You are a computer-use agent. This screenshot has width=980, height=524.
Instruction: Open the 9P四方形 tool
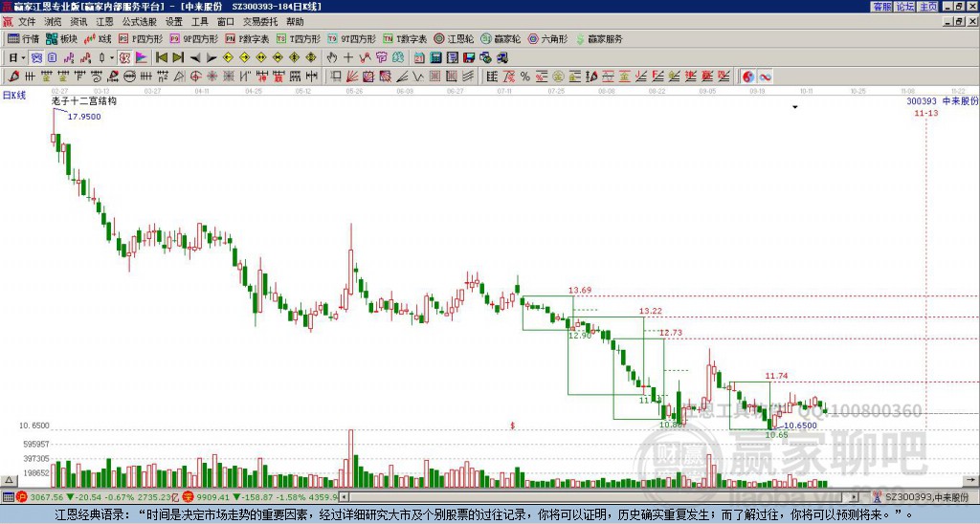click(x=194, y=38)
